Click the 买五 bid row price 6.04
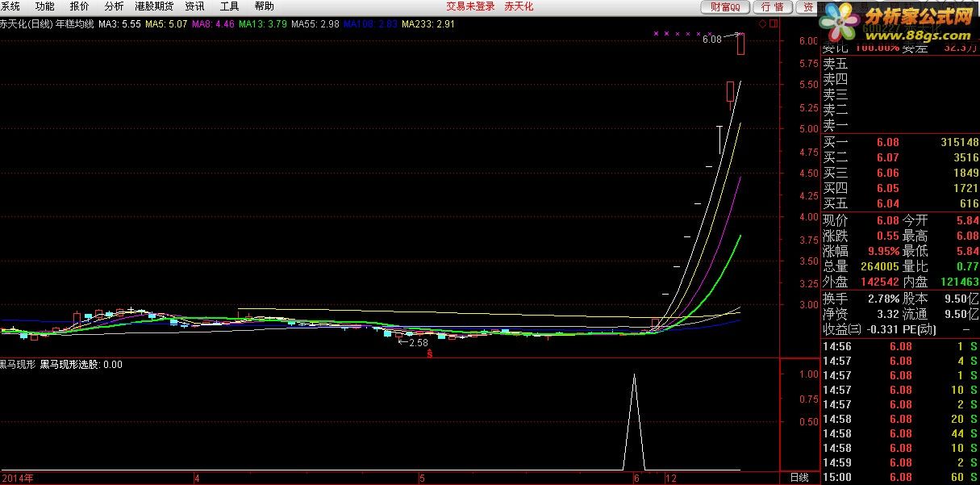The width and height of the screenshot is (980, 485). (887, 203)
